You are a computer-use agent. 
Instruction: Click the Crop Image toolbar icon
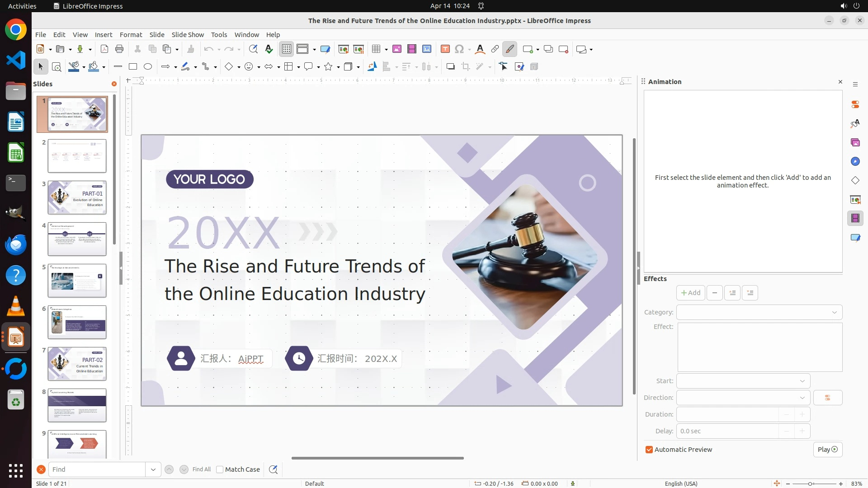[466, 67]
